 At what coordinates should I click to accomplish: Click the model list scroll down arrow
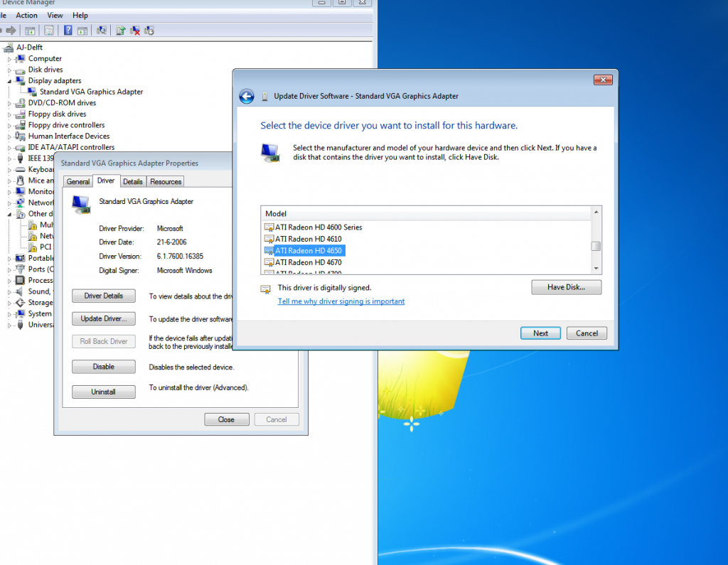click(x=596, y=269)
